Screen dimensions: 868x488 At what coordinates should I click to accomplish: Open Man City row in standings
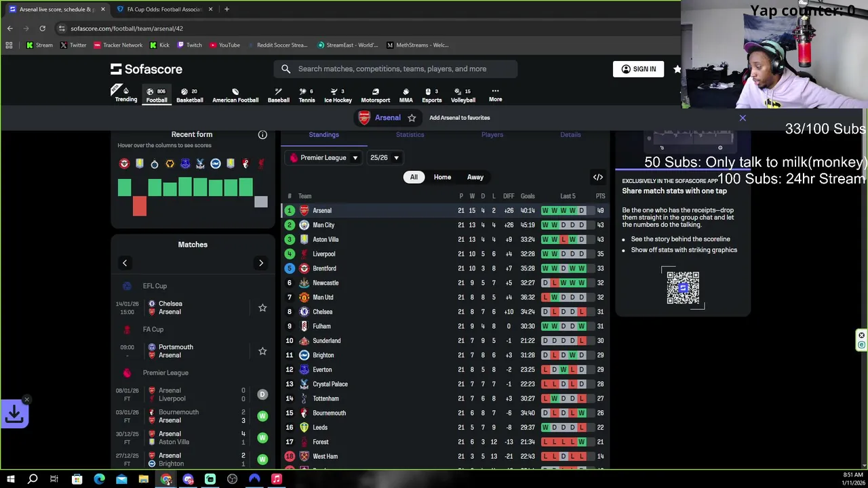445,225
